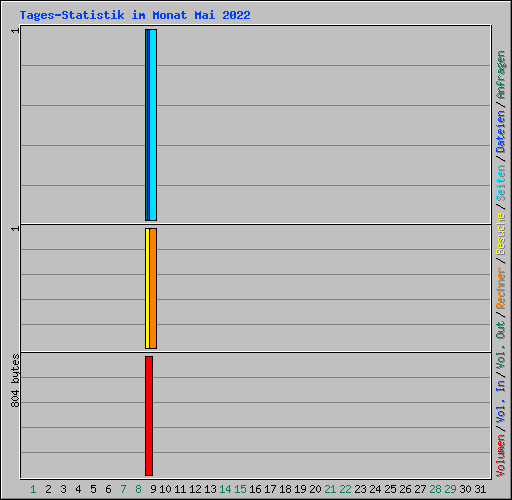The image size is (512, 500).
Task: Click day label 17 on the x-axis
Action: pyautogui.click(x=270, y=489)
